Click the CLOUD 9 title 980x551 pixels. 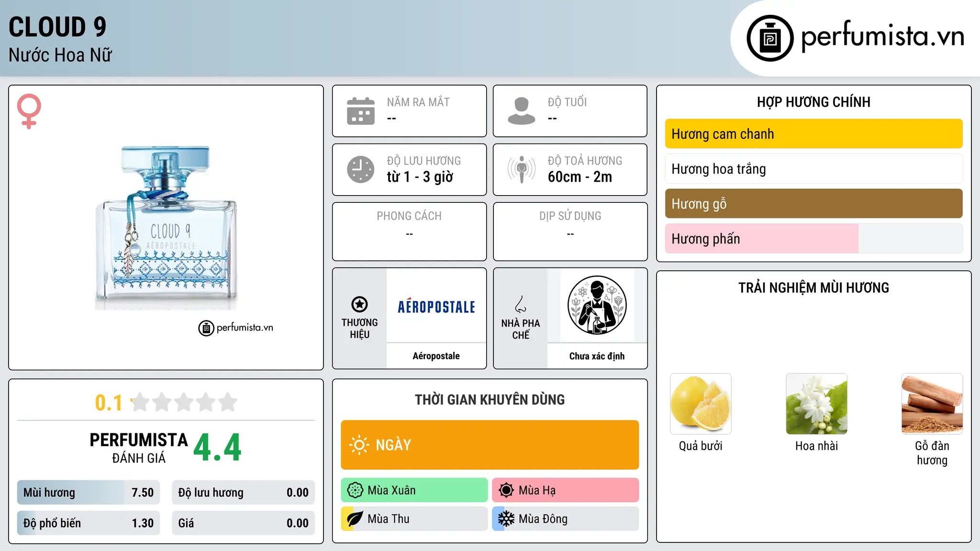pos(57,27)
